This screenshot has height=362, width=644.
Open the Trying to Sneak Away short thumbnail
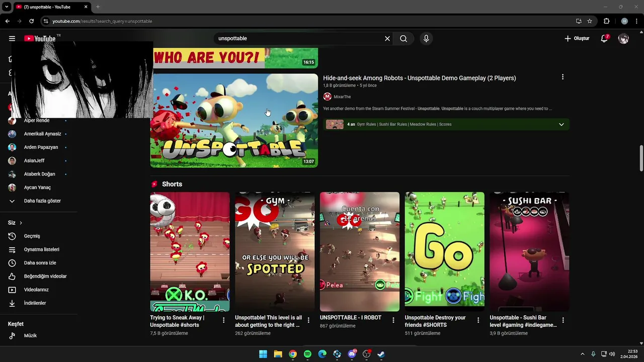point(190,252)
